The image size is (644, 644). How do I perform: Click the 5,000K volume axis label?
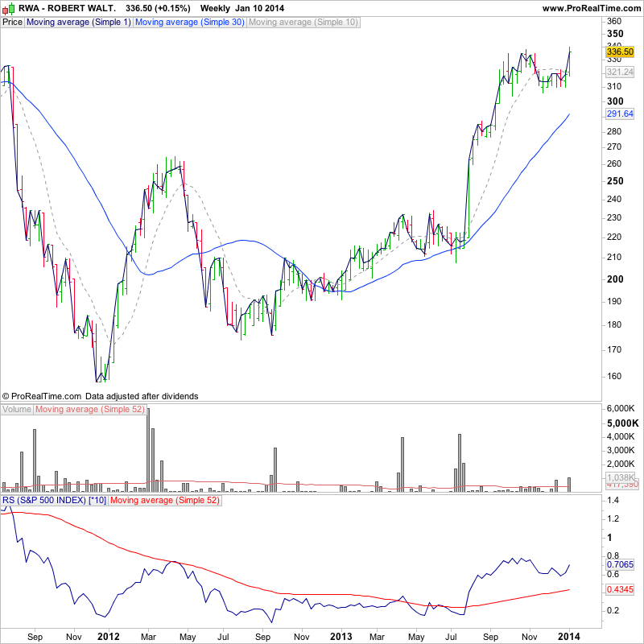622,423
